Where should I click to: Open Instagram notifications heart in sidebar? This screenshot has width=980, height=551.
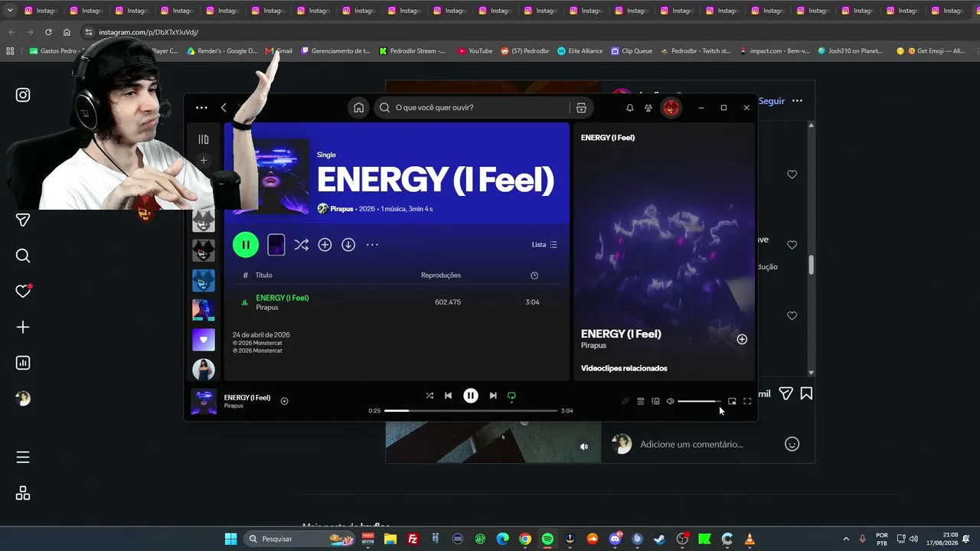click(x=23, y=292)
